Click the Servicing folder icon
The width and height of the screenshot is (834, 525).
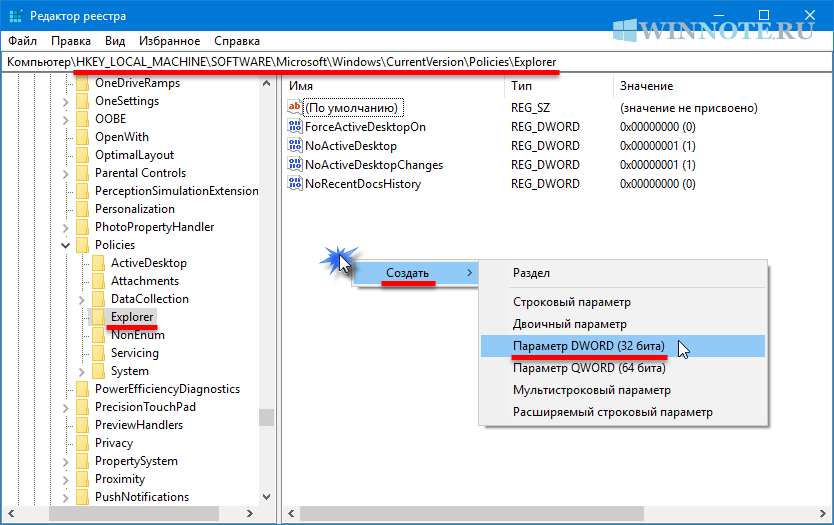click(x=98, y=353)
